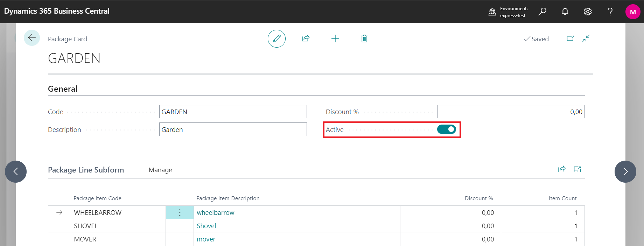Click the Description input field
Viewport: 644px width, 246px height.
coord(233,129)
